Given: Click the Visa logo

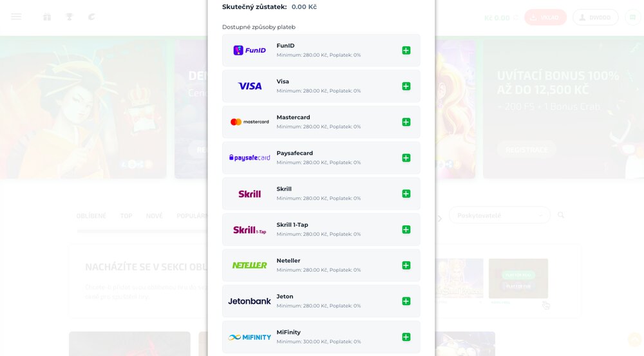Looking at the screenshot, I should coord(249,86).
